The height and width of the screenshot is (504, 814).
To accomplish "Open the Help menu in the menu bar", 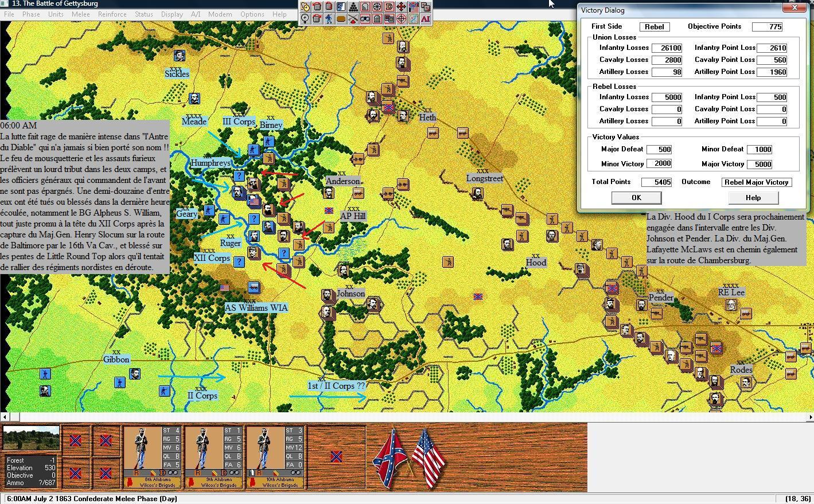I will (279, 14).
